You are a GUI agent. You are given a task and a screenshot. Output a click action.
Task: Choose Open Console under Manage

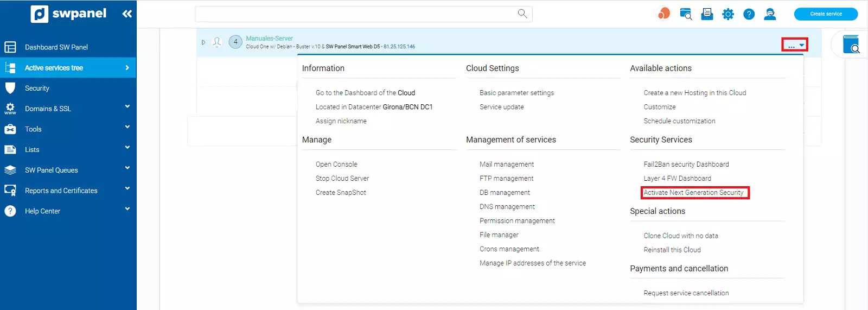336,165
